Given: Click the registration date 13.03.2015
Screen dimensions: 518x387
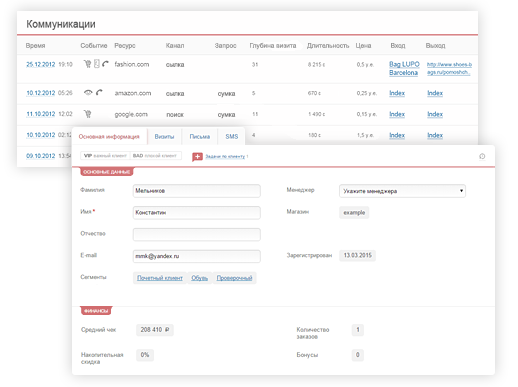Looking at the screenshot, I should click(x=357, y=255).
